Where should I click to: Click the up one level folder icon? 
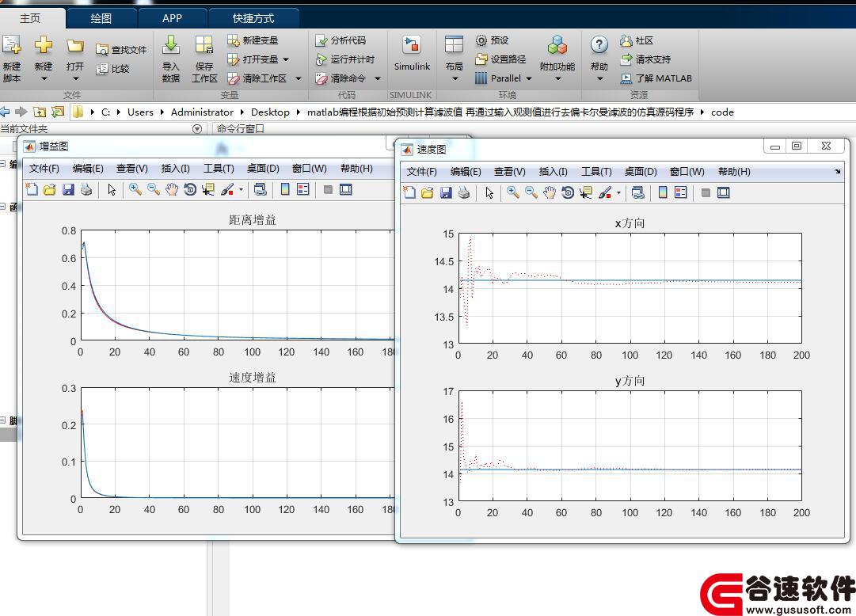[40, 112]
